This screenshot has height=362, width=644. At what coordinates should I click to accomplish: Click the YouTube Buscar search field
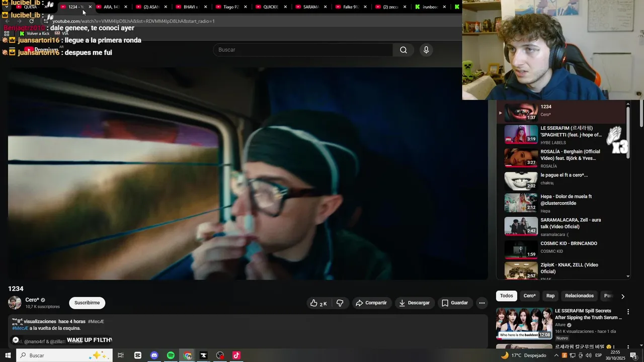click(303, 50)
